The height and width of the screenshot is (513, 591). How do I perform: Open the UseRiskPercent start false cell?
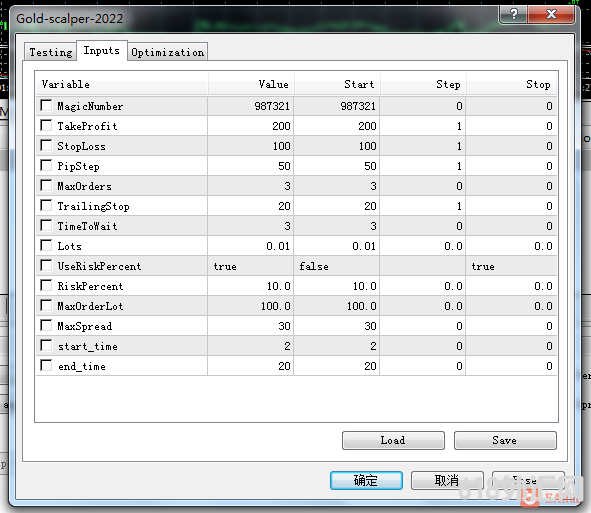coord(337,266)
